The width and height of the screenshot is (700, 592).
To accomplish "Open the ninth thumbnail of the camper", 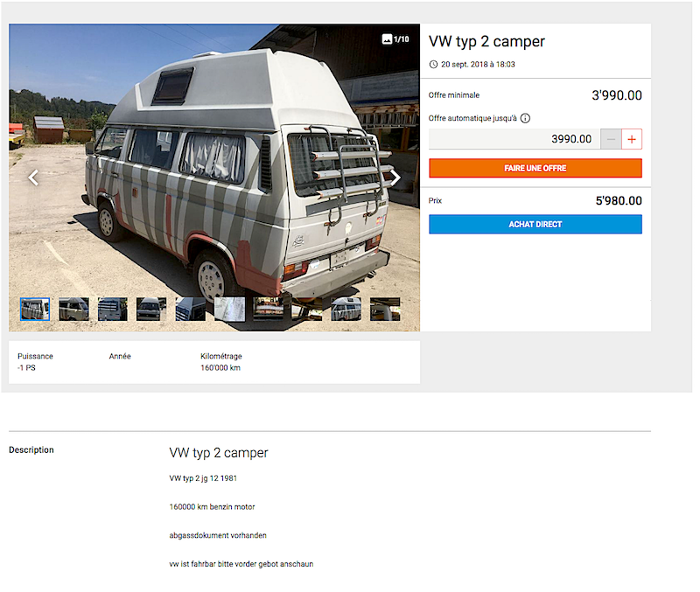I will click(346, 310).
